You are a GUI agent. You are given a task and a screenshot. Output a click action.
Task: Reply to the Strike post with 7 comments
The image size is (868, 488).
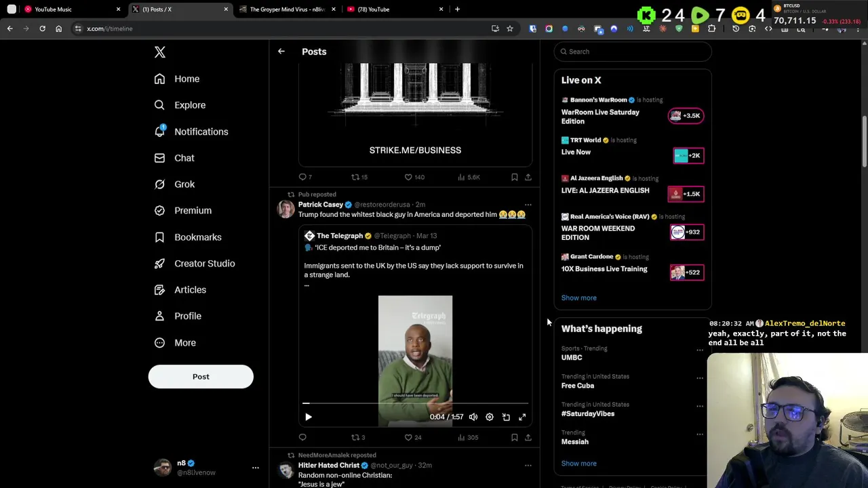305,177
